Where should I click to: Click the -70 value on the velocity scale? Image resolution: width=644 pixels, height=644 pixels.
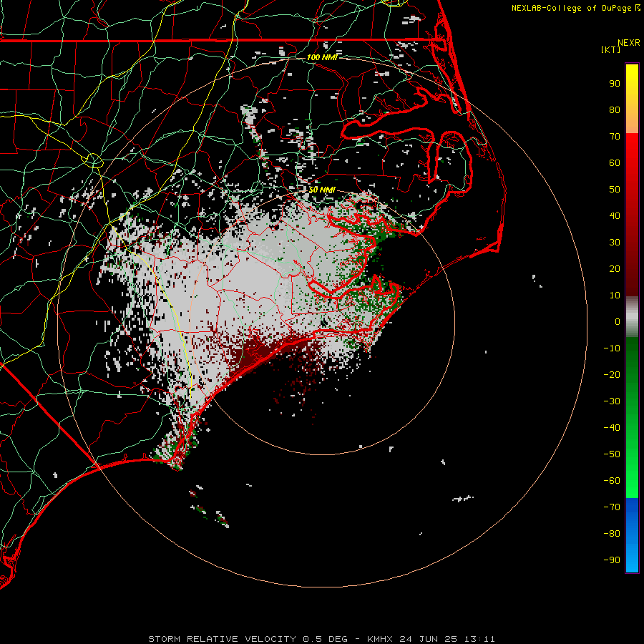tap(612, 507)
